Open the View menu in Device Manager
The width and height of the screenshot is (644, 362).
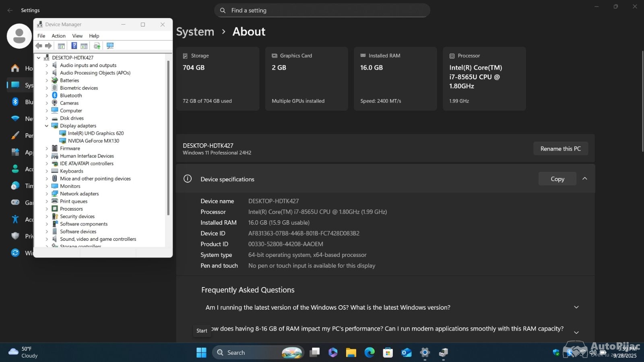(x=77, y=36)
